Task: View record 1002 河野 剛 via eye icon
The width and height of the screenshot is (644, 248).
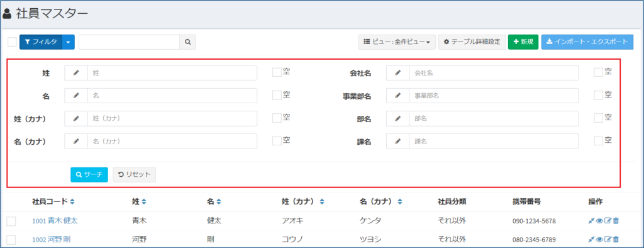Action: (x=599, y=239)
